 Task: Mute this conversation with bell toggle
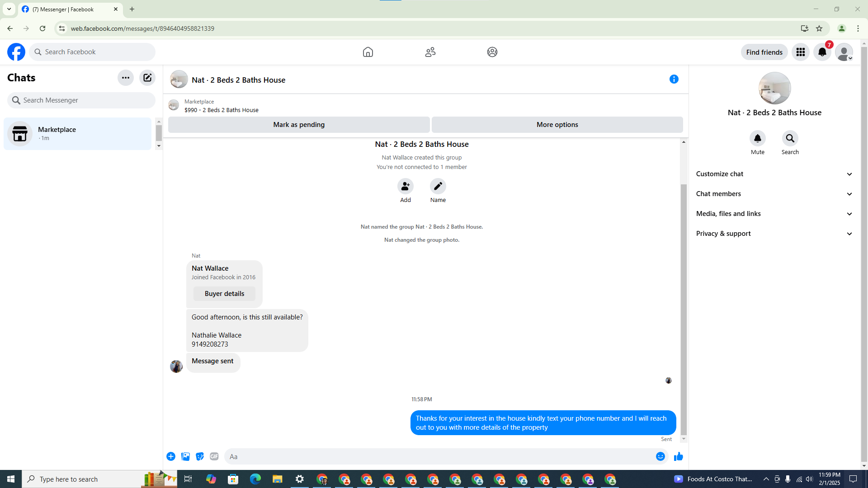(x=757, y=139)
